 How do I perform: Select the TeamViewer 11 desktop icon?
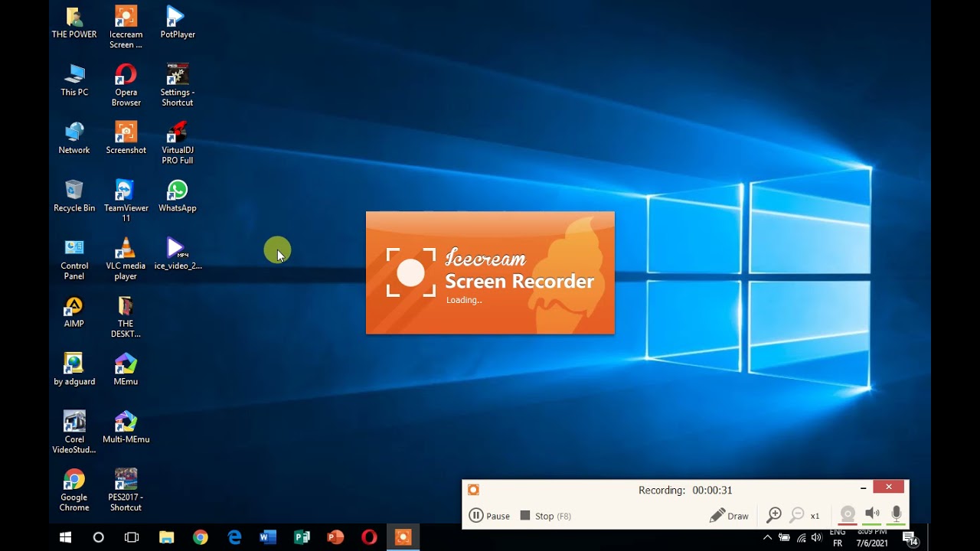point(126,202)
